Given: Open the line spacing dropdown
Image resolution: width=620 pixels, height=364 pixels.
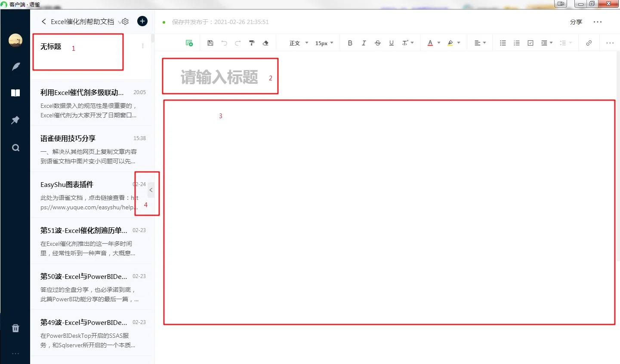Looking at the screenshot, I should (x=566, y=43).
